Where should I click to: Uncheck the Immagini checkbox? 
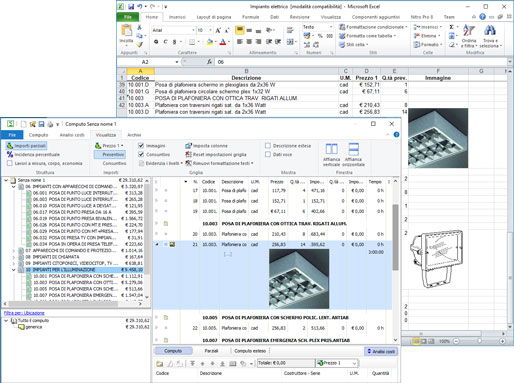[141, 146]
